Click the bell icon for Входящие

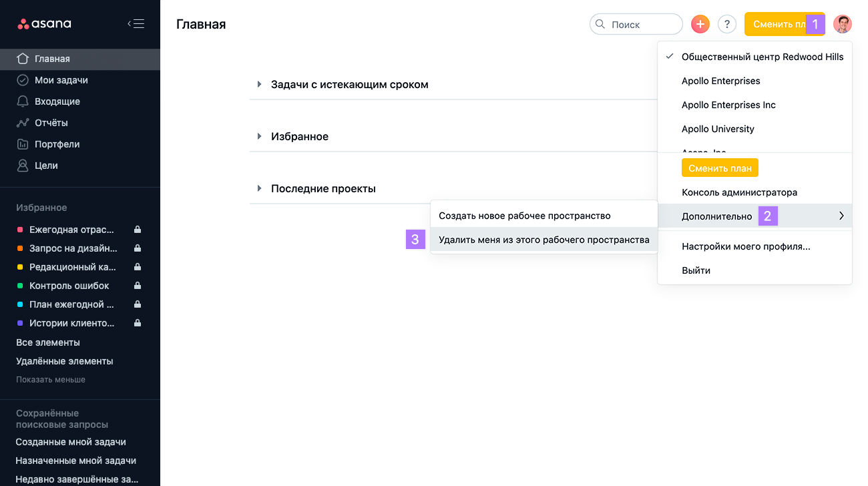tap(23, 101)
